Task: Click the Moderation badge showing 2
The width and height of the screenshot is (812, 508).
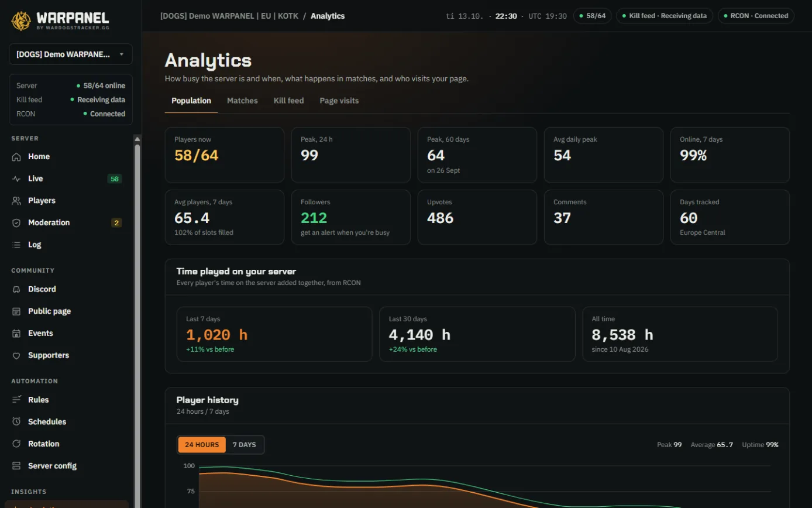Action: click(116, 223)
